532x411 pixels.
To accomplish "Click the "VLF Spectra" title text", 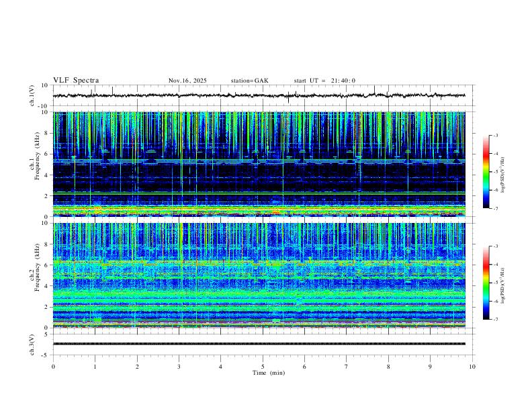I will point(76,81).
